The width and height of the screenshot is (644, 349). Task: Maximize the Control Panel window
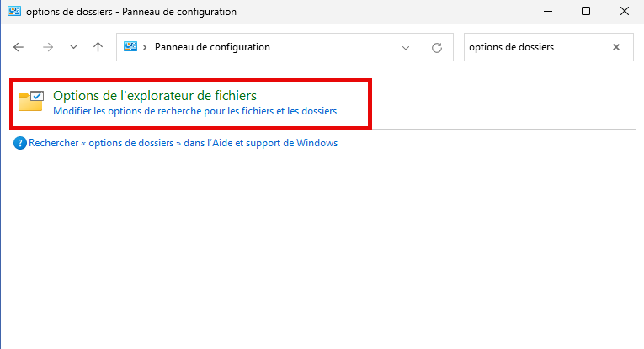[586, 12]
